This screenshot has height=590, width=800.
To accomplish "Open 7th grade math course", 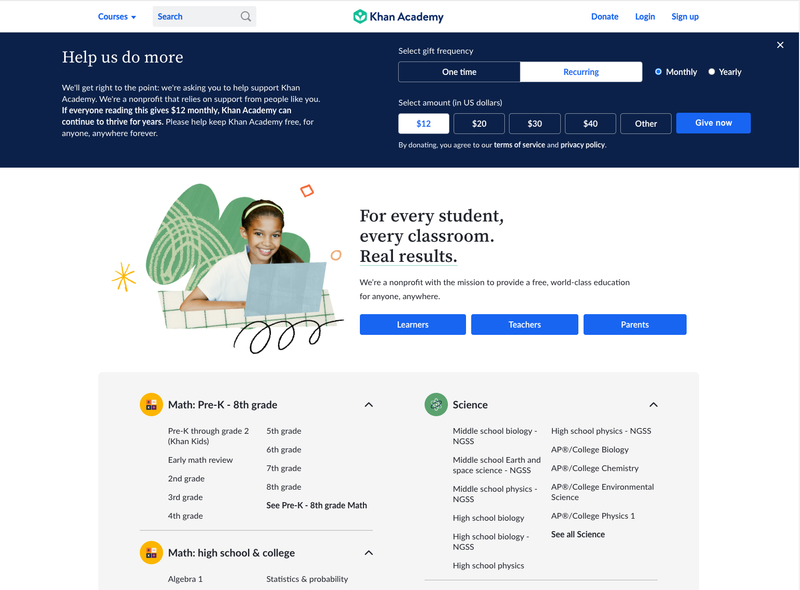I will click(x=284, y=468).
